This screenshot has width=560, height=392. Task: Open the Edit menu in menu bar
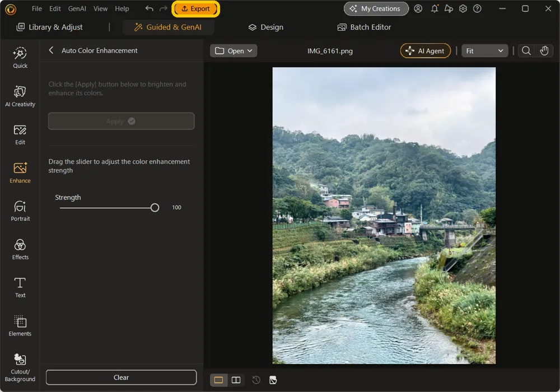point(55,8)
